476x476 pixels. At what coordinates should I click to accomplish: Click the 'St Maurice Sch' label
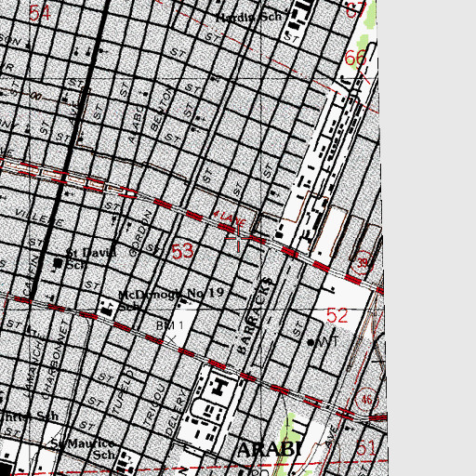point(83,448)
